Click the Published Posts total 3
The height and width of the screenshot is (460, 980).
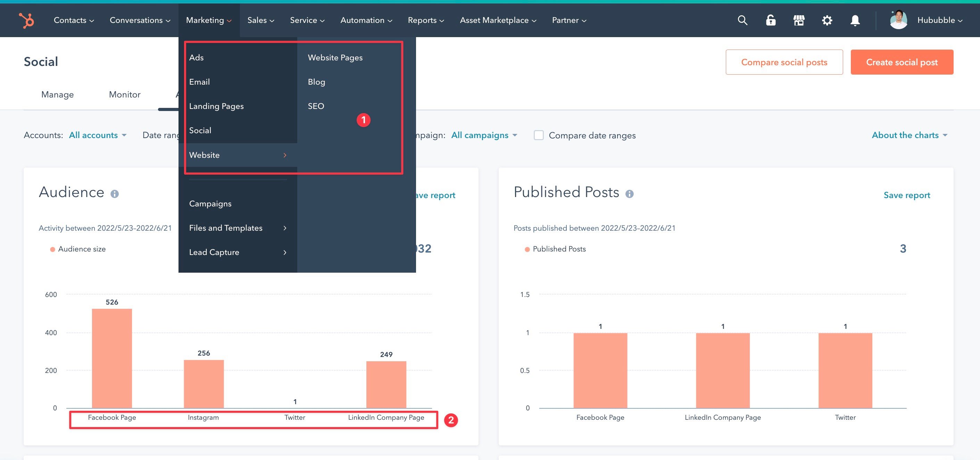tap(903, 249)
